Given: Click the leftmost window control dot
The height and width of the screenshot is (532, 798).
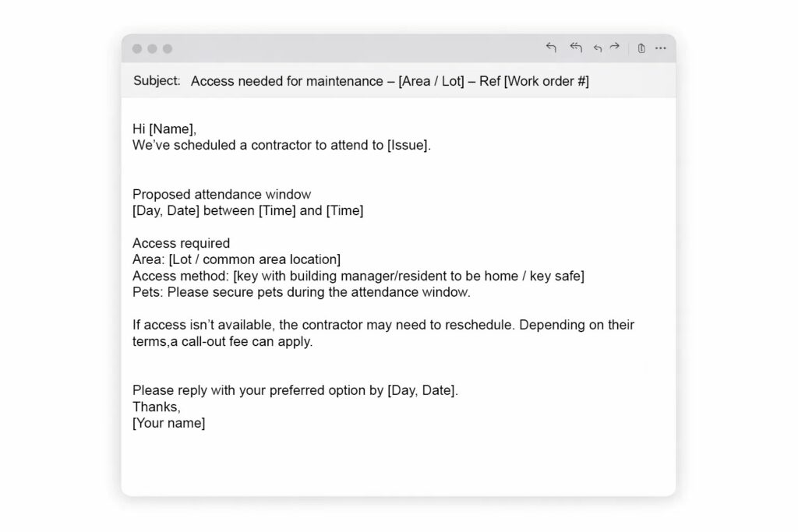Looking at the screenshot, I should (137, 49).
